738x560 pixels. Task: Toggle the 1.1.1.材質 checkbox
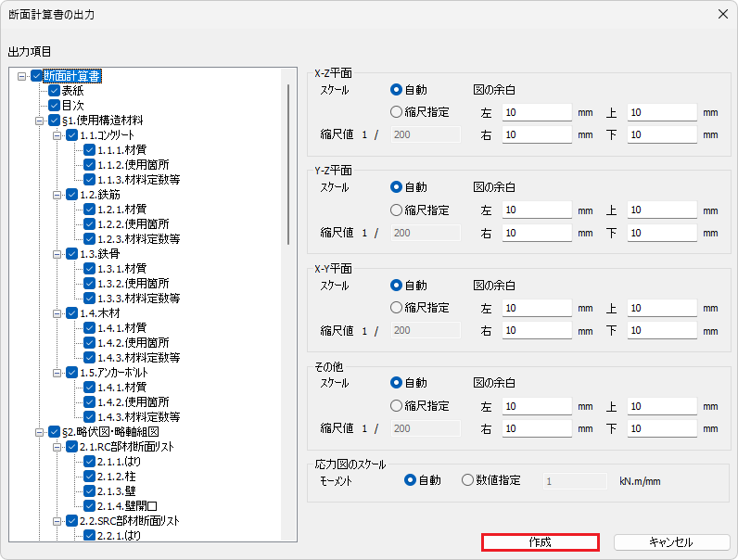click(x=89, y=150)
